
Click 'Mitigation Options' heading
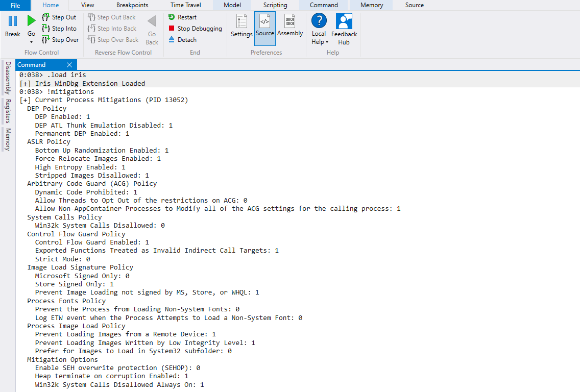pos(62,359)
